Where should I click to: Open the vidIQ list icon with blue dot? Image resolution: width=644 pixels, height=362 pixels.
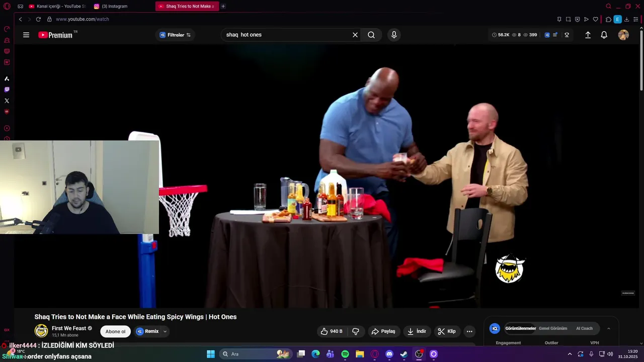coord(555,35)
